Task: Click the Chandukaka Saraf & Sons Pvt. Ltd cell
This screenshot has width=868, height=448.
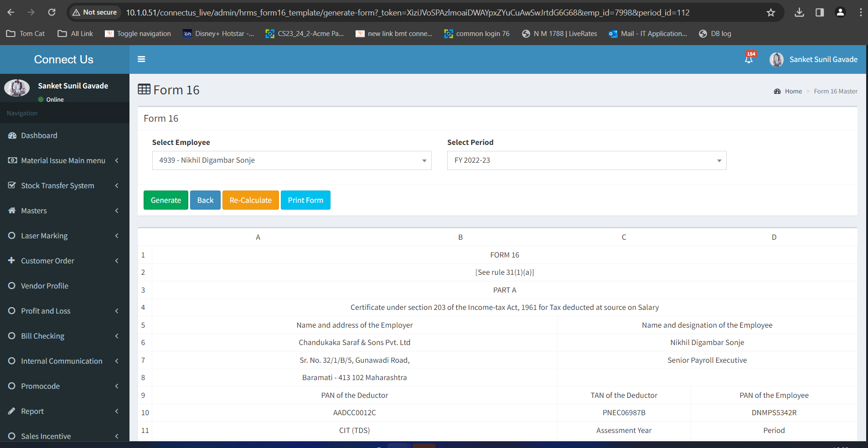Action: [x=355, y=342]
